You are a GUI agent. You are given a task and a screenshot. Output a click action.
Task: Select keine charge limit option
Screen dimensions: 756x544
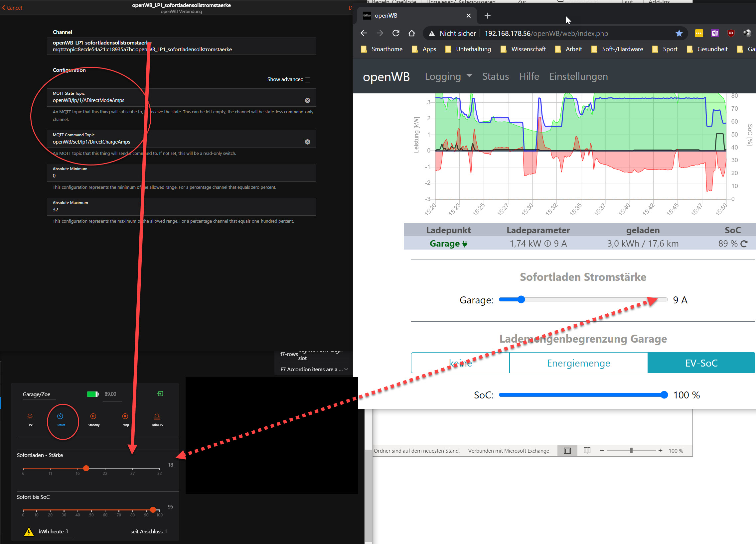460,363
